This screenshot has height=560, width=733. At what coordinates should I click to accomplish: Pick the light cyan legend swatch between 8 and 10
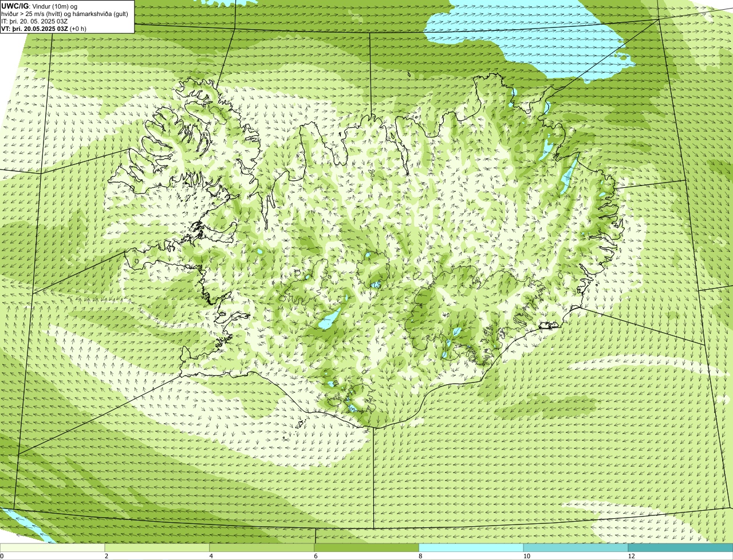coord(471,547)
